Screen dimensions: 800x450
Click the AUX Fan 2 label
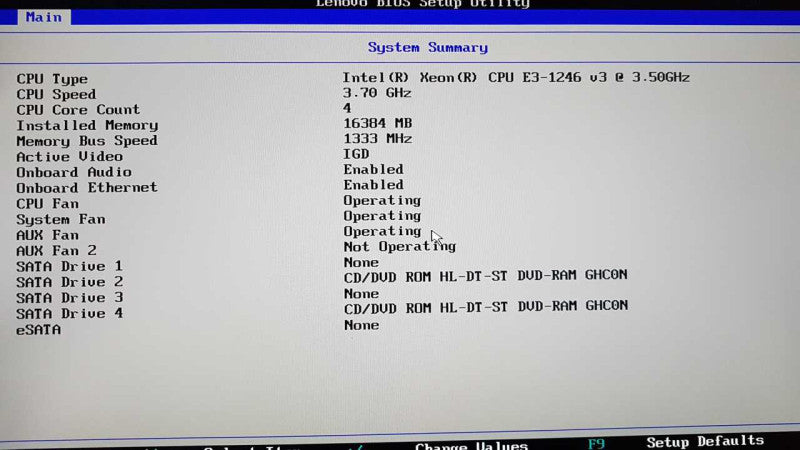click(x=56, y=251)
